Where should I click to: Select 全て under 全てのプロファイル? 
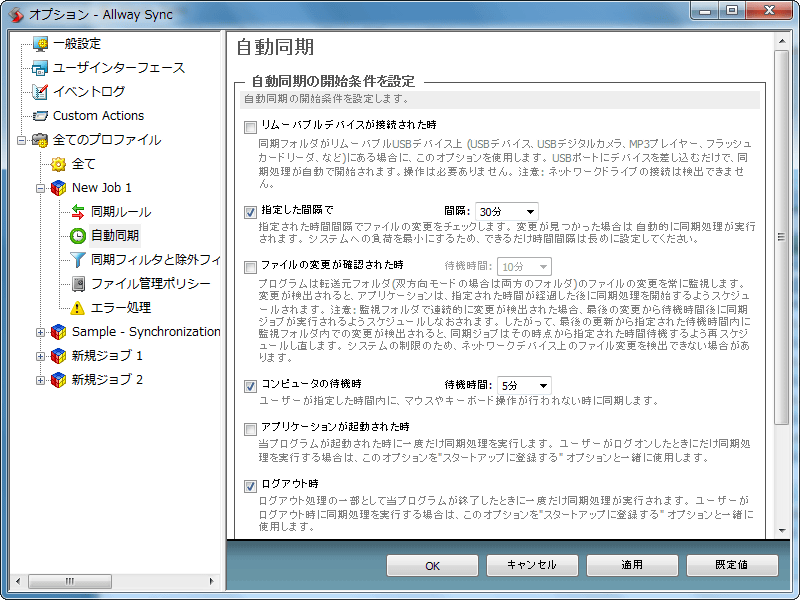click(84, 164)
